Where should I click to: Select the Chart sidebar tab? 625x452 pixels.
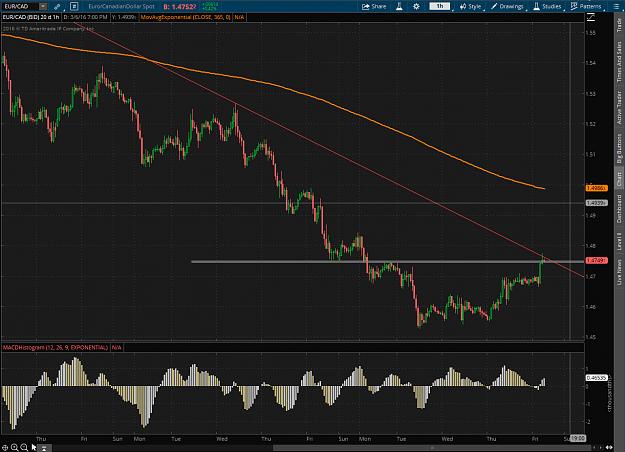click(x=619, y=178)
